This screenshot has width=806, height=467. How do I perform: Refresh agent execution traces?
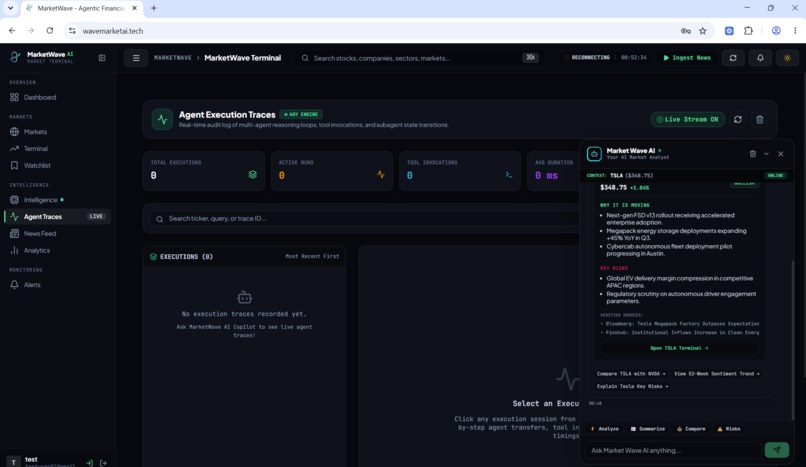click(738, 119)
